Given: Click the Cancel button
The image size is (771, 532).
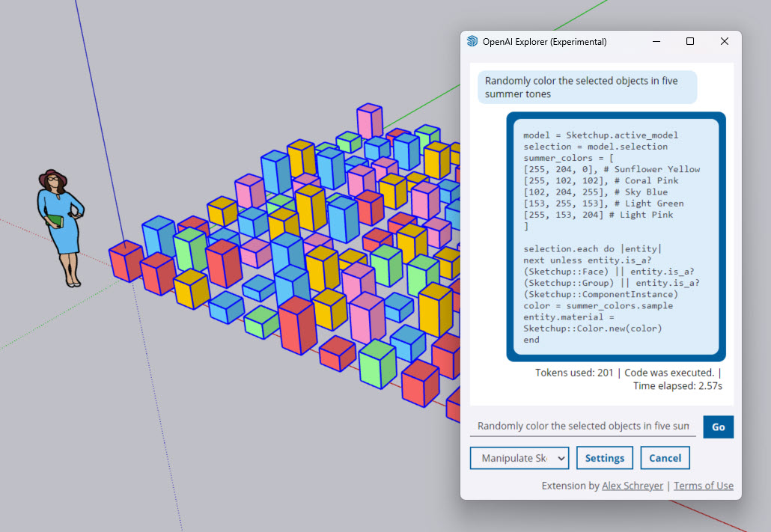Looking at the screenshot, I should (665, 458).
